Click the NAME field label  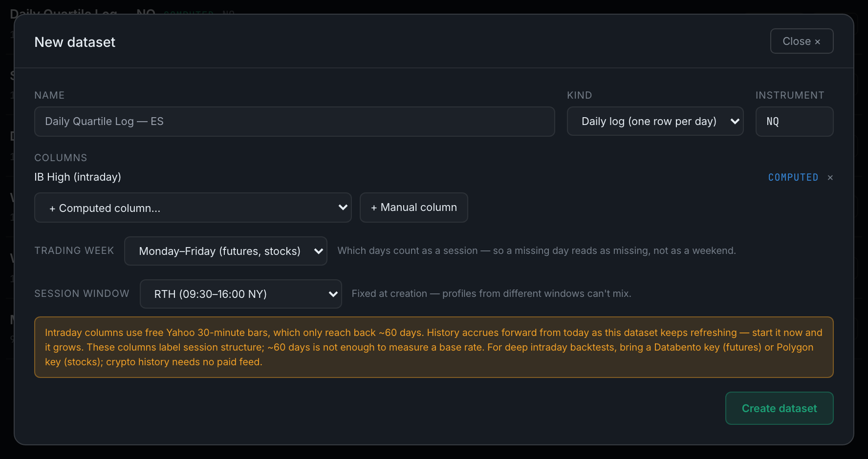[49, 95]
